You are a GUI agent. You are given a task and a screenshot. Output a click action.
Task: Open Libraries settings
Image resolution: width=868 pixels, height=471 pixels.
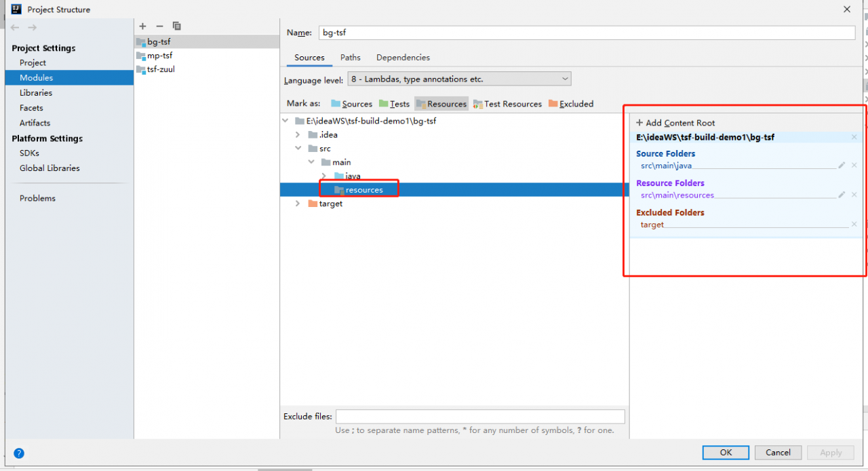[36, 93]
